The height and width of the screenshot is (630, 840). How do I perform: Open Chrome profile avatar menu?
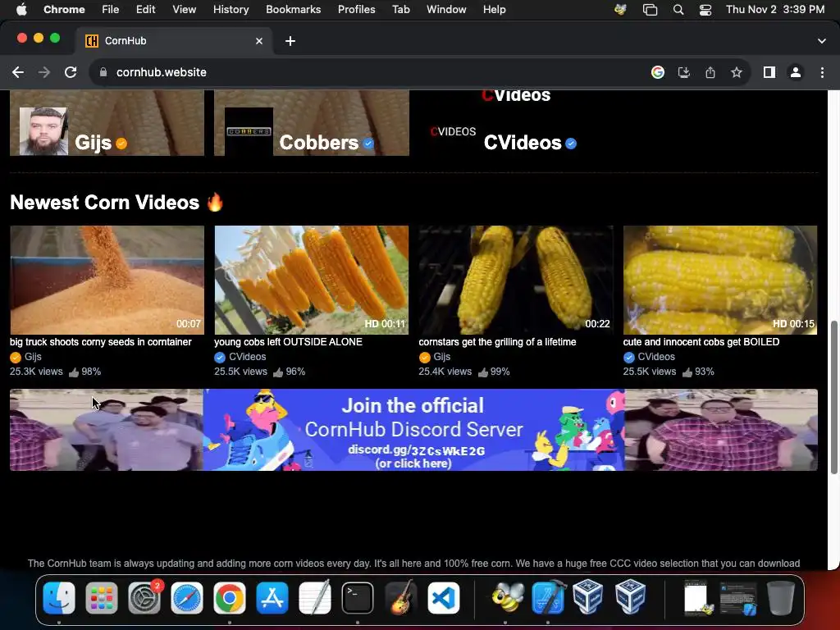tap(796, 72)
